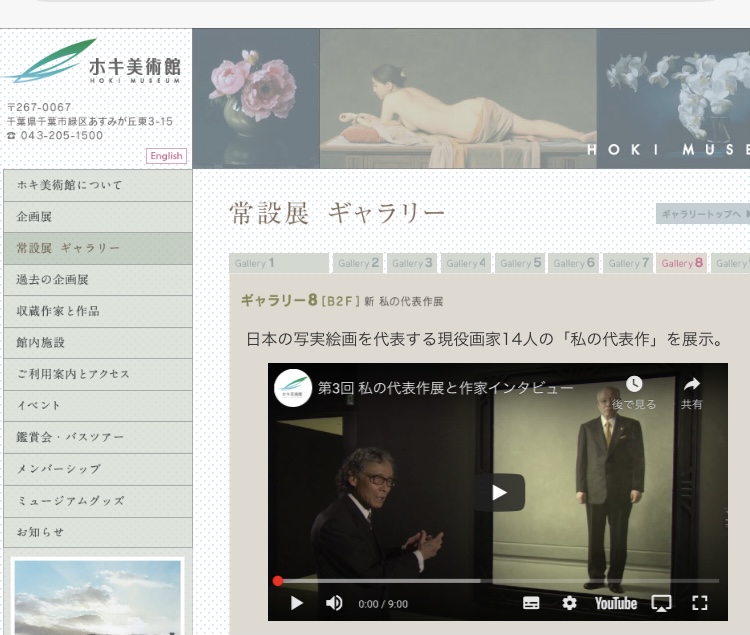
Task: Click the reclining figure painting in banner
Action: [x=458, y=99]
